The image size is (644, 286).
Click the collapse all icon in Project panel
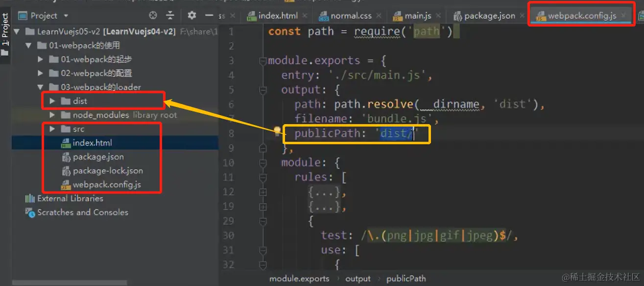(170, 15)
